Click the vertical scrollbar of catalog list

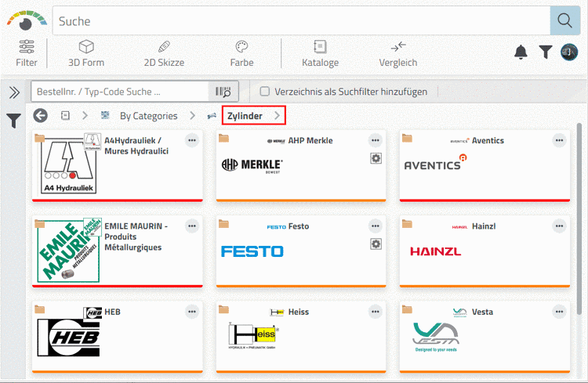pos(579,219)
